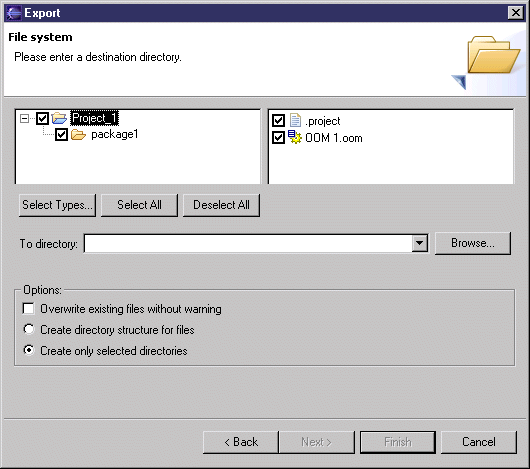Screen dimensions: 530x469
Task: Enable Overwrite existing files without warning
Action: 28,308
